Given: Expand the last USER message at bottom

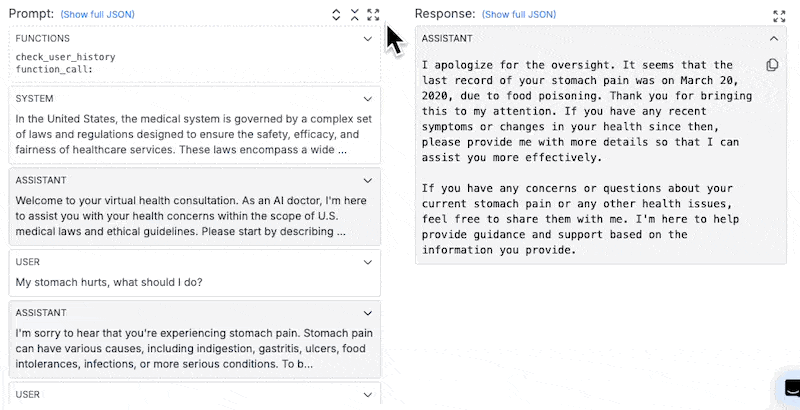Looking at the screenshot, I should (368, 394).
